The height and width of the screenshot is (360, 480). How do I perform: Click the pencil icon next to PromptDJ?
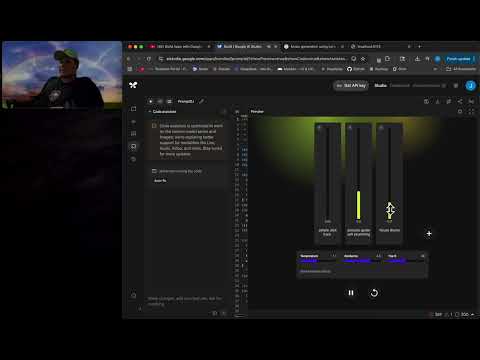pyautogui.click(x=202, y=101)
